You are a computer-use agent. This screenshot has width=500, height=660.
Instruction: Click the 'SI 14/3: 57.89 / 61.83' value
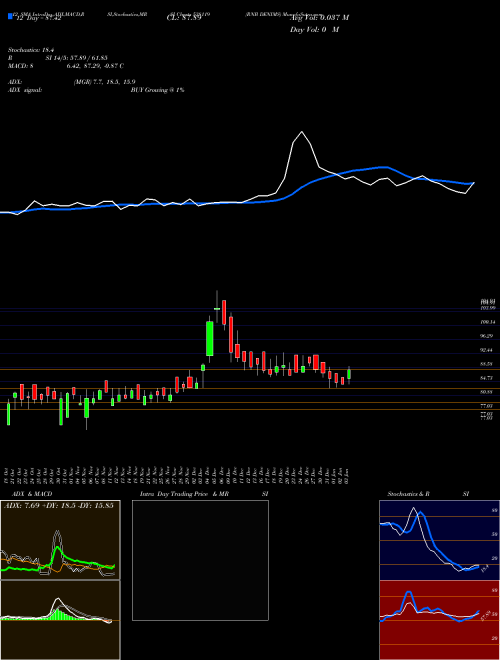(x=77, y=58)
